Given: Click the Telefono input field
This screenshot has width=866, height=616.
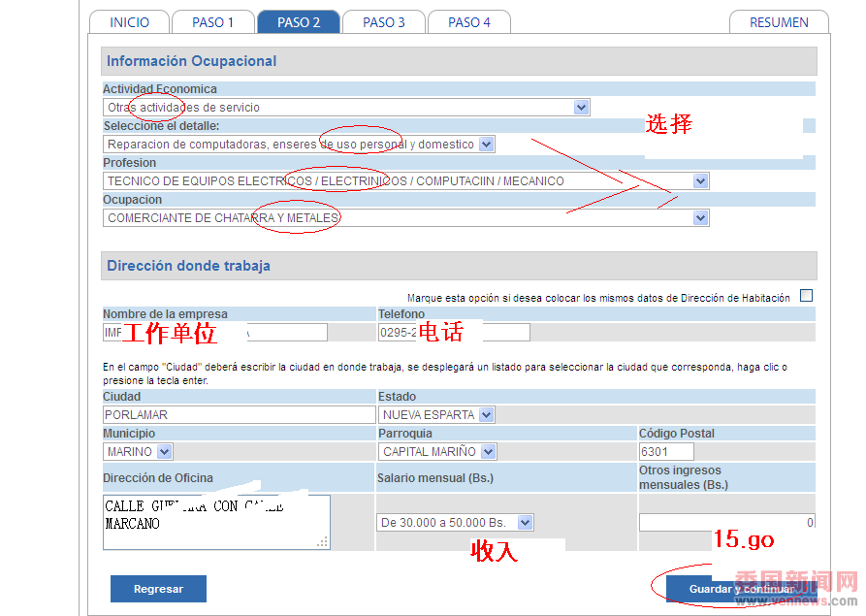Looking at the screenshot, I should pos(454,333).
